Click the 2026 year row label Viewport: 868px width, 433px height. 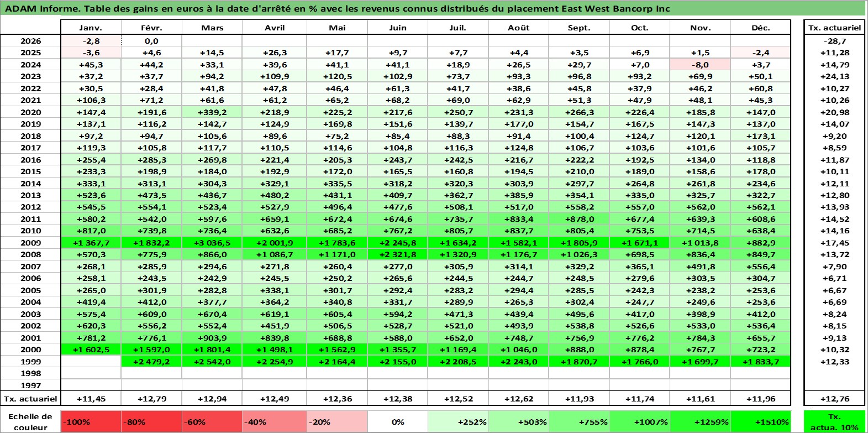30,41
